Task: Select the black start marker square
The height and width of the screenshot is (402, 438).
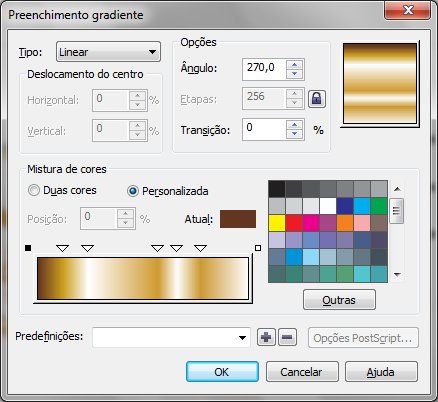Action: pyautogui.click(x=28, y=248)
